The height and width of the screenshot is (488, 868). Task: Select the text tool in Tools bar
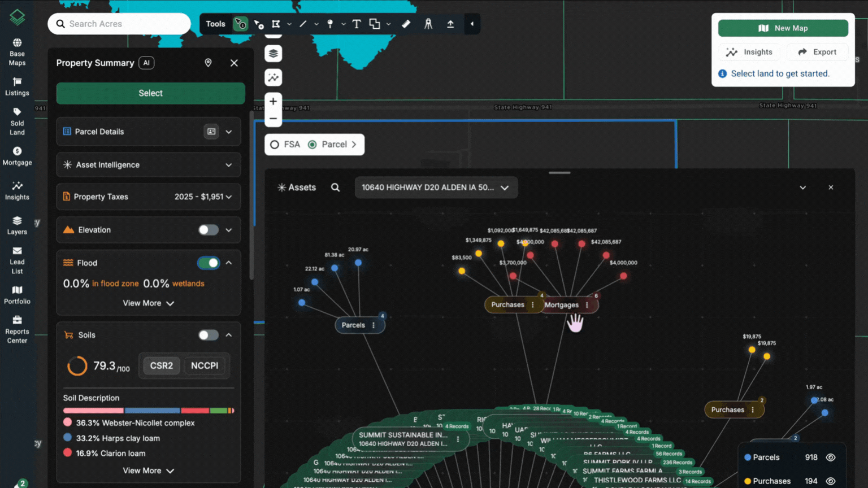[357, 24]
